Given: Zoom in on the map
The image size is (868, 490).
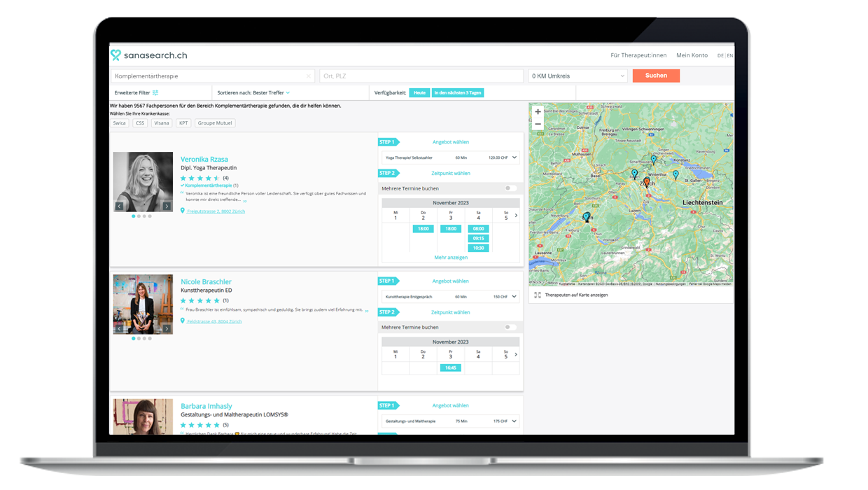Looking at the screenshot, I should [x=538, y=112].
